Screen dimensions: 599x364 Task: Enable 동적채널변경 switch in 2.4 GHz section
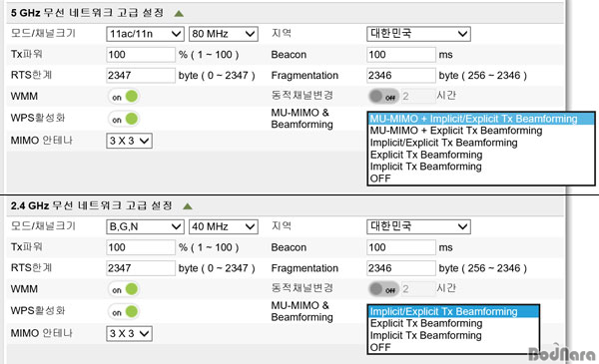pyautogui.click(x=383, y=289)
